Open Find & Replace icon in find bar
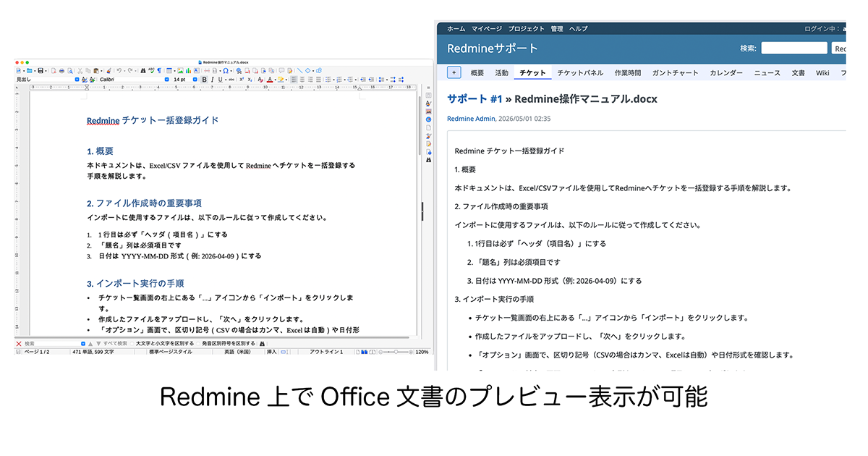 click(x=262, y=344)
